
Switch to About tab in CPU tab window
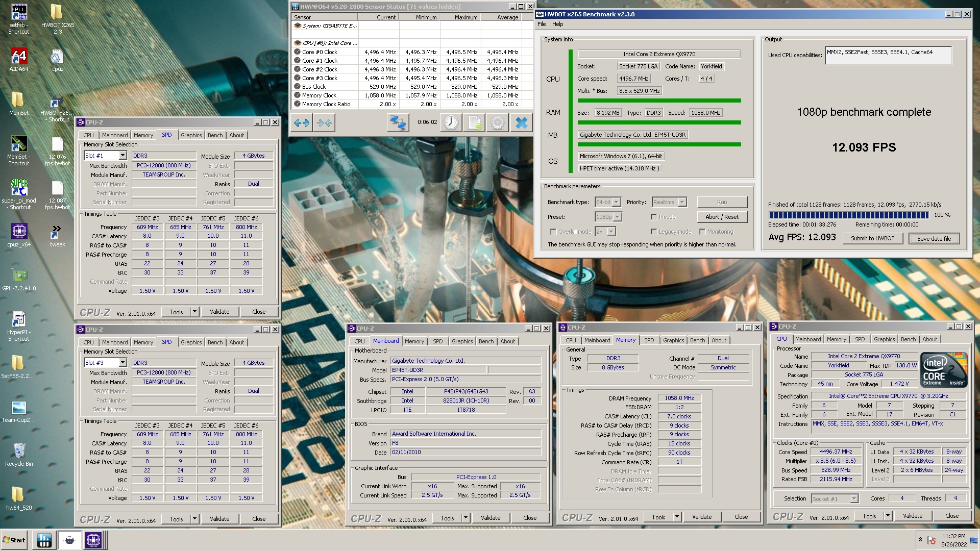pos(929,339)
